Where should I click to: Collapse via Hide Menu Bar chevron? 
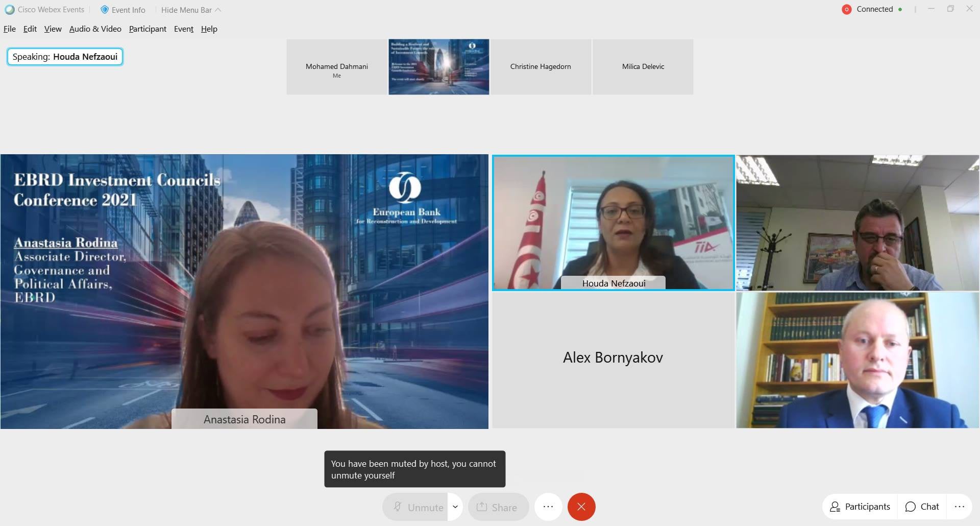point(218,10)
